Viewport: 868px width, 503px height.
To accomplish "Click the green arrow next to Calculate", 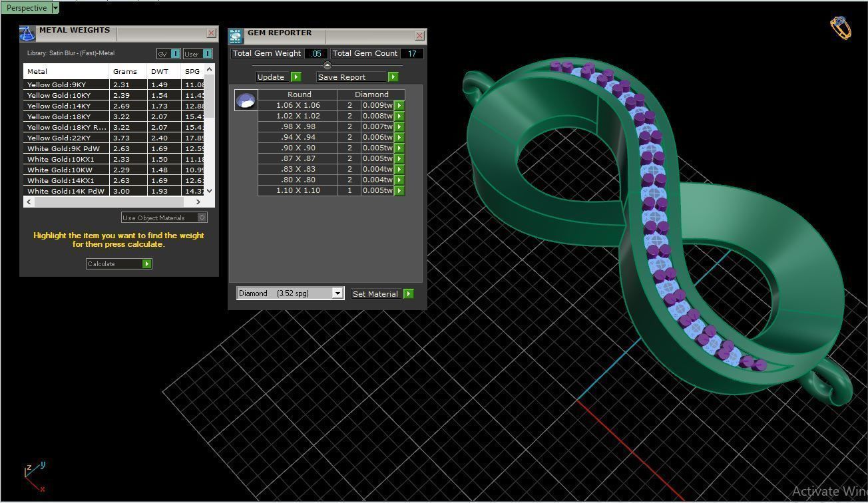I will click(147, 264).
